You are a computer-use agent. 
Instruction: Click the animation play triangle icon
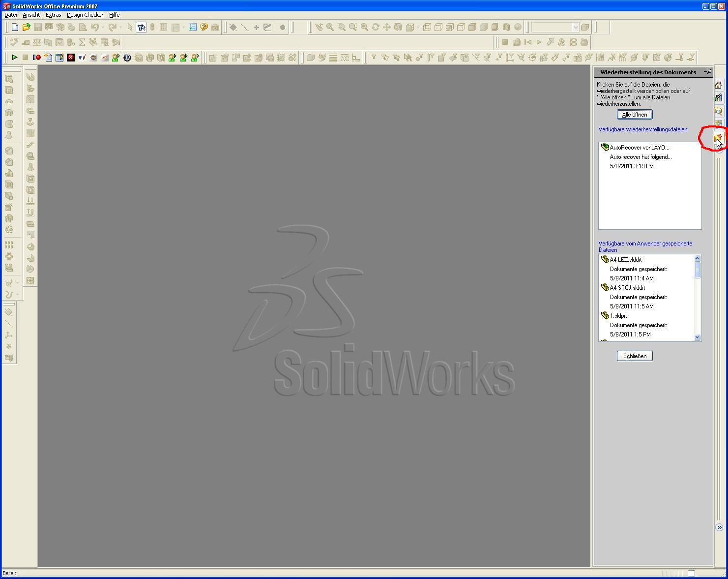539,42
